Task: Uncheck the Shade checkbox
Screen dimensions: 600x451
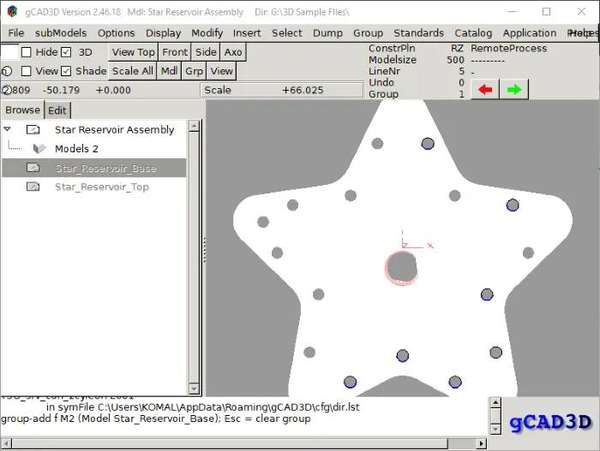Action: 66,71
